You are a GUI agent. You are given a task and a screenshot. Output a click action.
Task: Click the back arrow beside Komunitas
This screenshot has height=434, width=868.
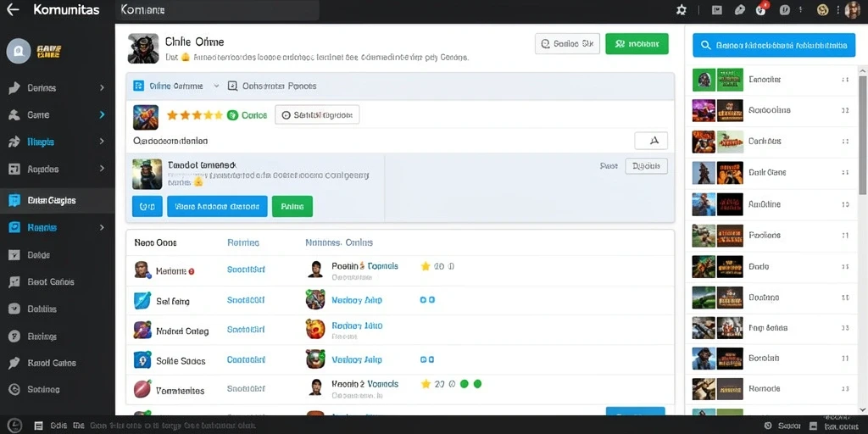(12, 10)
